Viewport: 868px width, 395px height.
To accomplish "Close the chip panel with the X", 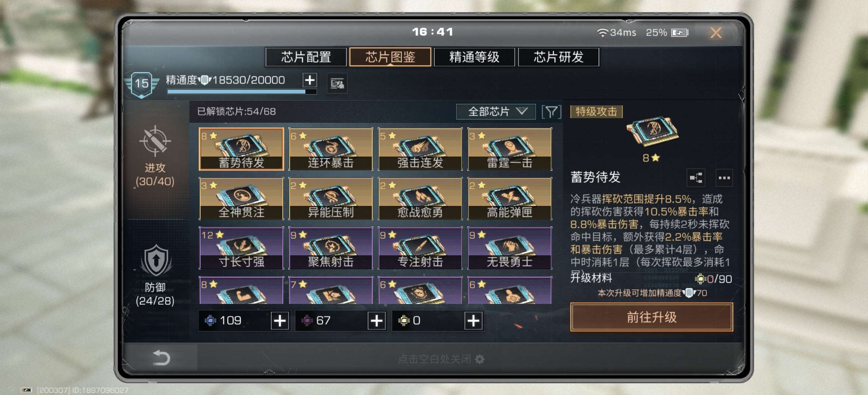I will tap(716, 33).
